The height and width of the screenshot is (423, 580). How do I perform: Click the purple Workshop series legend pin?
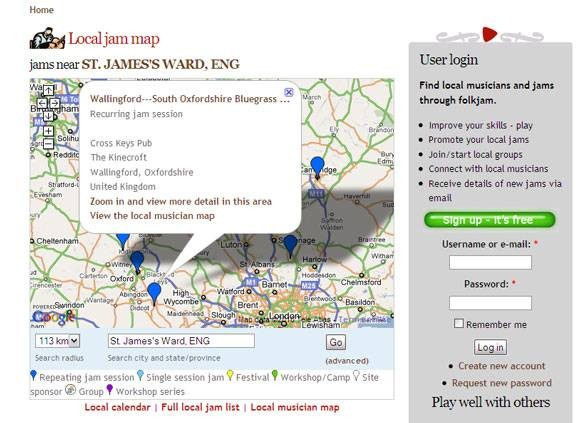109,390
